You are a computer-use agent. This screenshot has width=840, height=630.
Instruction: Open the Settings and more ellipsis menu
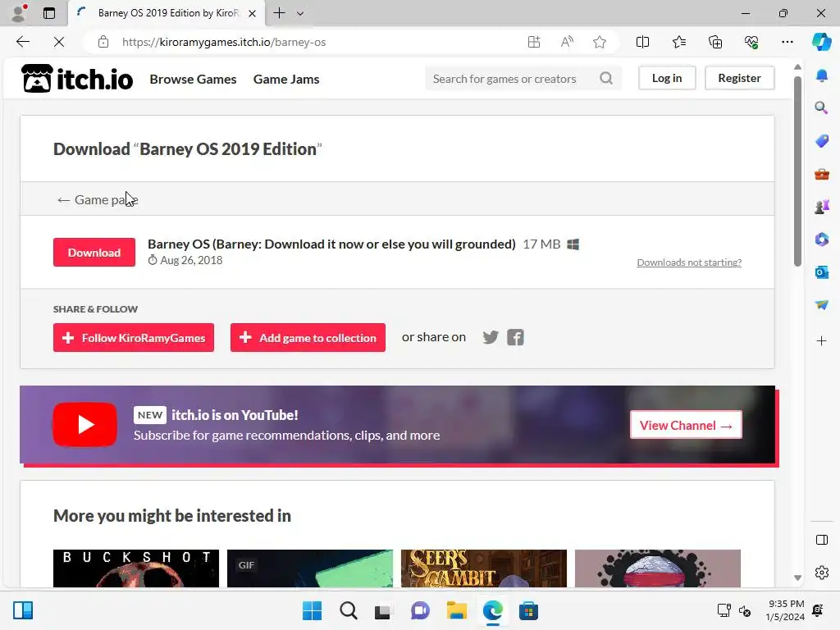click(x=787, y=42)
